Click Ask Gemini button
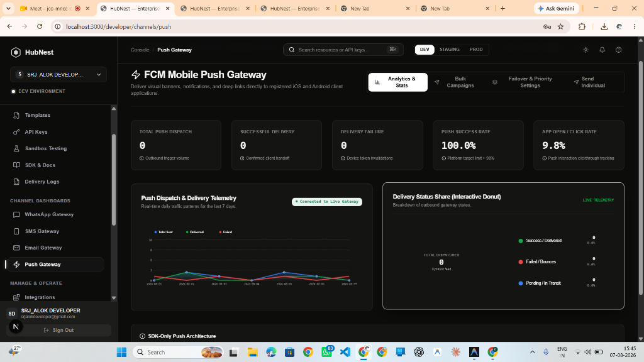The height and width of the screenshot is (362, 644). tap(556, 8)
